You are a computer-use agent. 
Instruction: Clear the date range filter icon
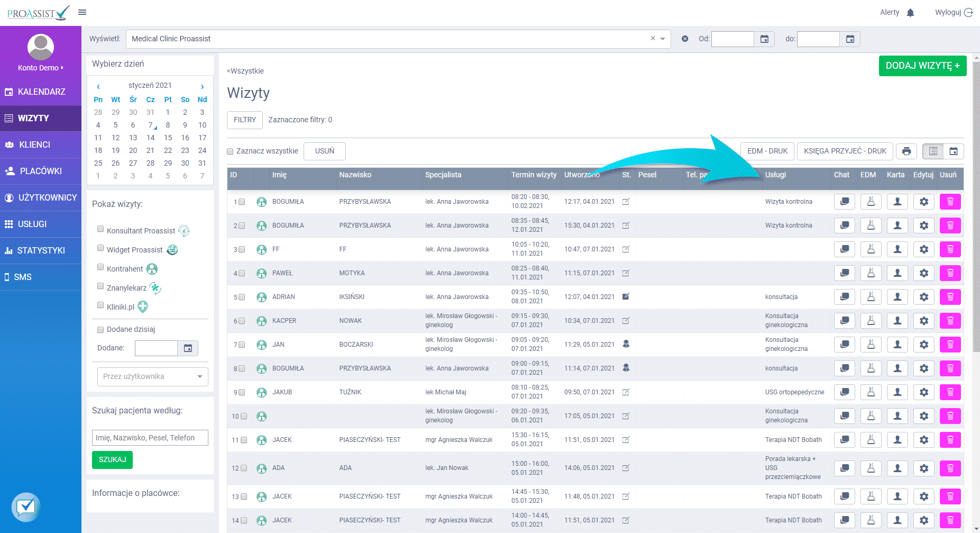click(685, 39)
